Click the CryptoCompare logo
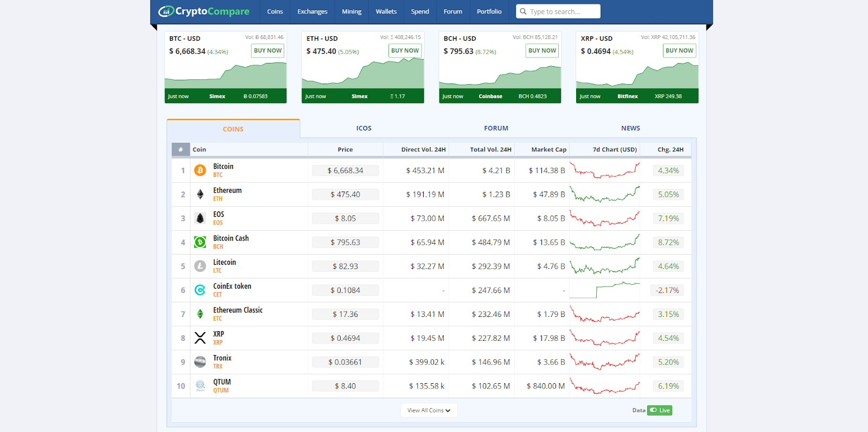 [x=204, y=11]
